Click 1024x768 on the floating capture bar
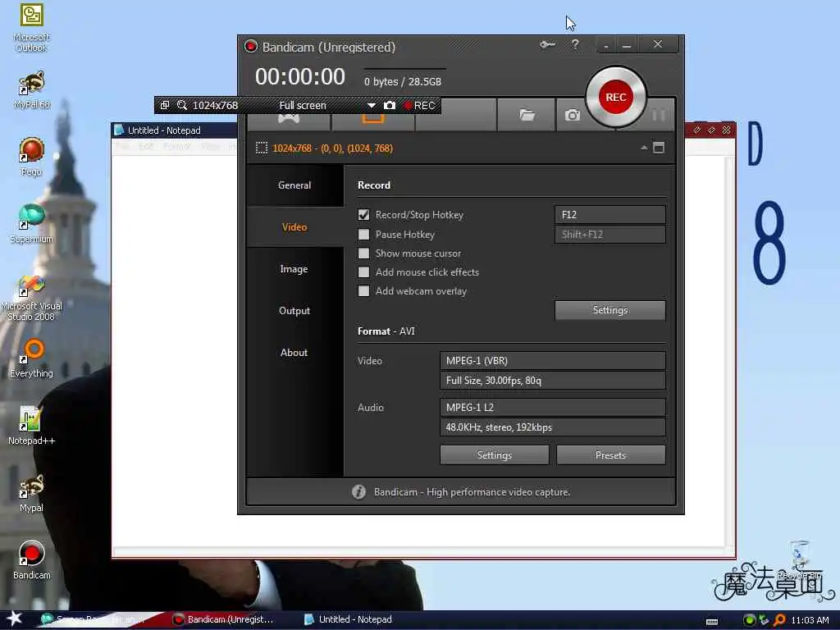This screenshot has height=630, width=840. [216, 106]
